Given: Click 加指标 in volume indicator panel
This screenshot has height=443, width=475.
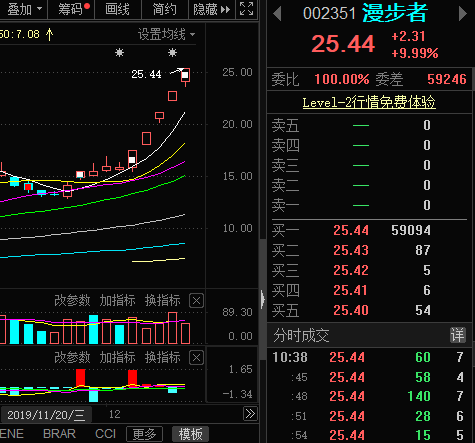Looking at the screenshot, I should (118, 301).
